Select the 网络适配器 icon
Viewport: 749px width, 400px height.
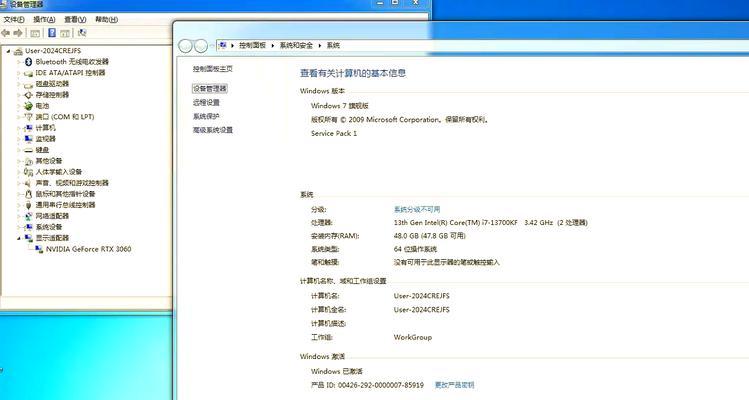point(28,216)
